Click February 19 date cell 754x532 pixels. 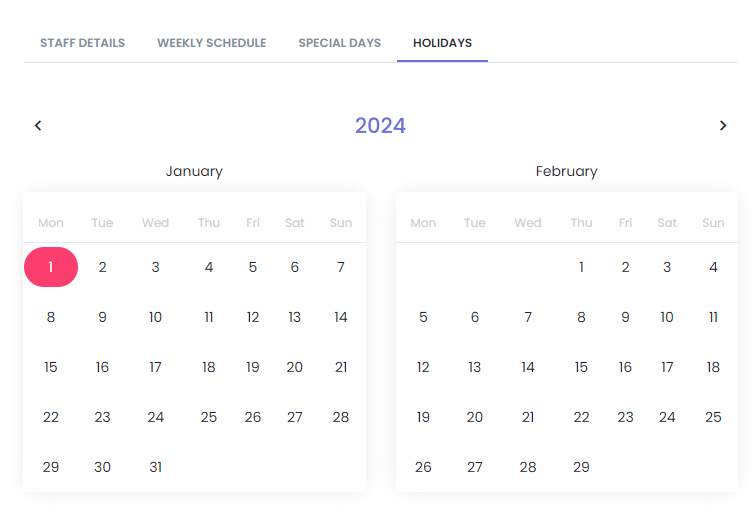point(423,417)
